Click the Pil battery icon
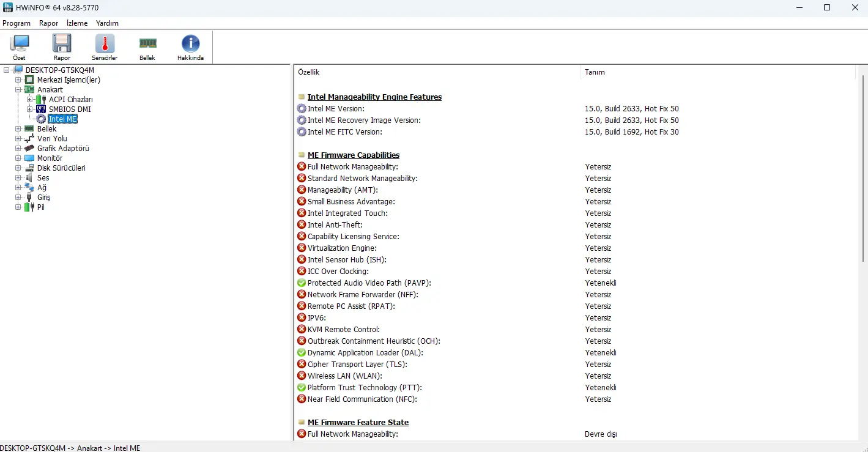The width and height of the screenshot is (868, 452). pos(29,207)
